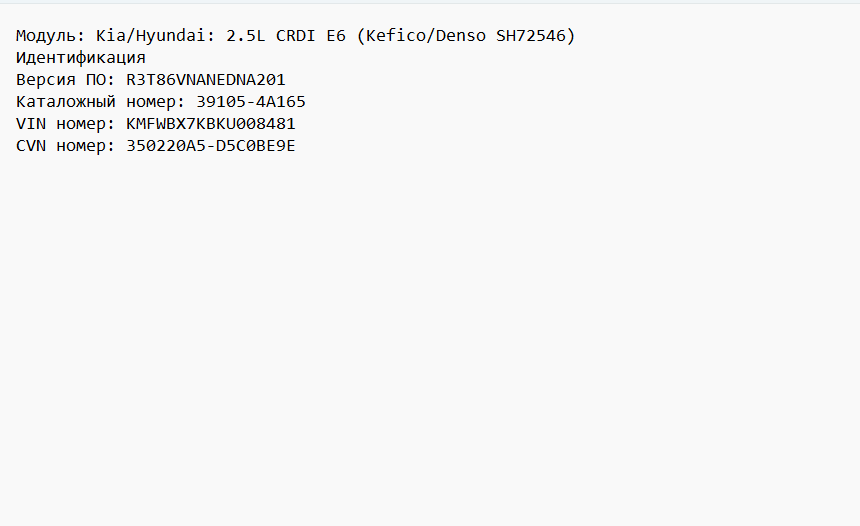Click the software version value R3T86VNANEDNA201
Screen dimensions: 860x526
[x=206, y=80]
